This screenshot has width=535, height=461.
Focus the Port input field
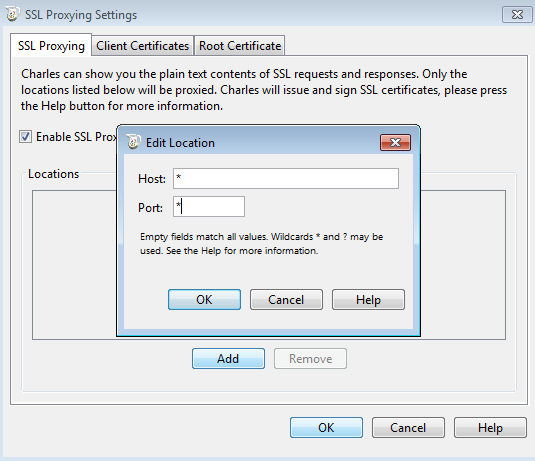click(x=209, y=206)
